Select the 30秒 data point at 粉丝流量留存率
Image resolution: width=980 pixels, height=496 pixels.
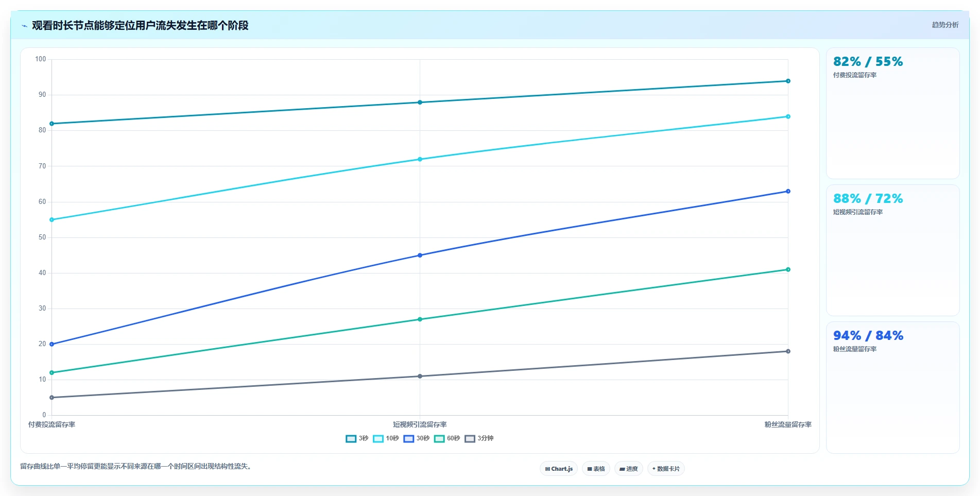click(788, 191)
